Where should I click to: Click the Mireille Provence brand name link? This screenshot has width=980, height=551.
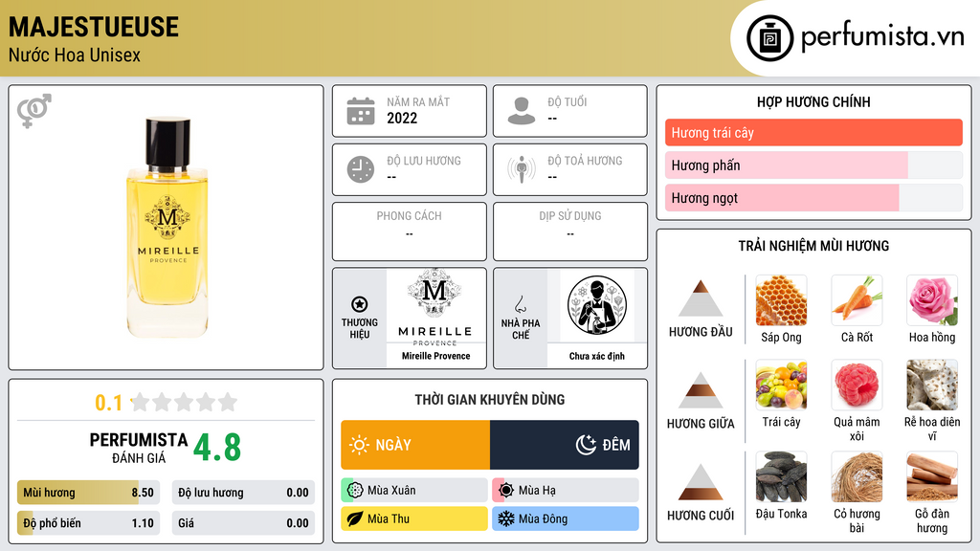(x=435, y=356)
